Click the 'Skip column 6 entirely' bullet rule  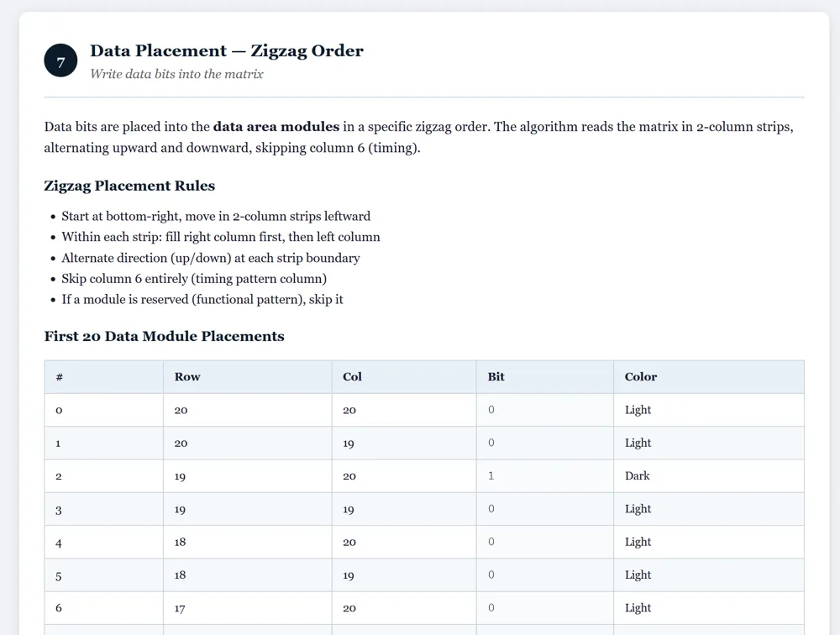pos(194,279)
